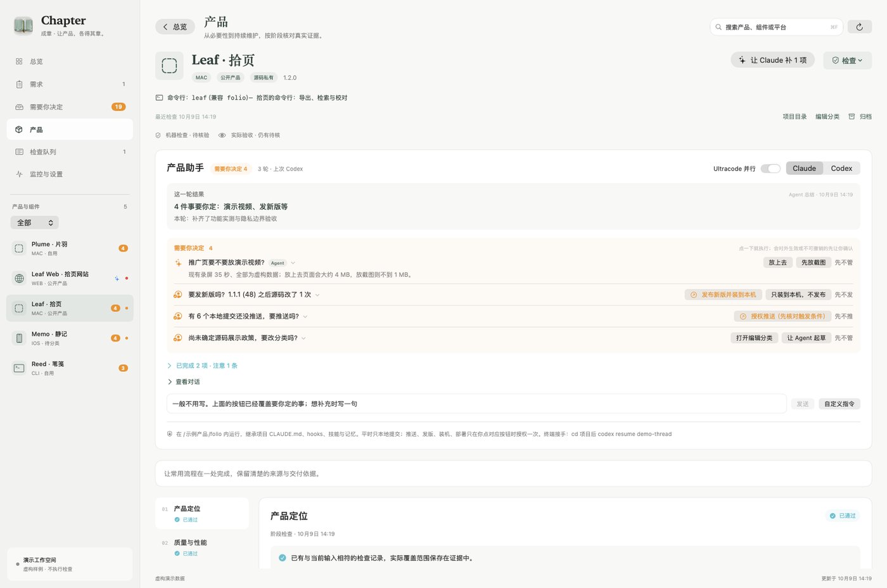This screenshot has width=887, height=588.
Task: Click the 放上去 button
Action: pyautogui.click(x=777, y=262)
